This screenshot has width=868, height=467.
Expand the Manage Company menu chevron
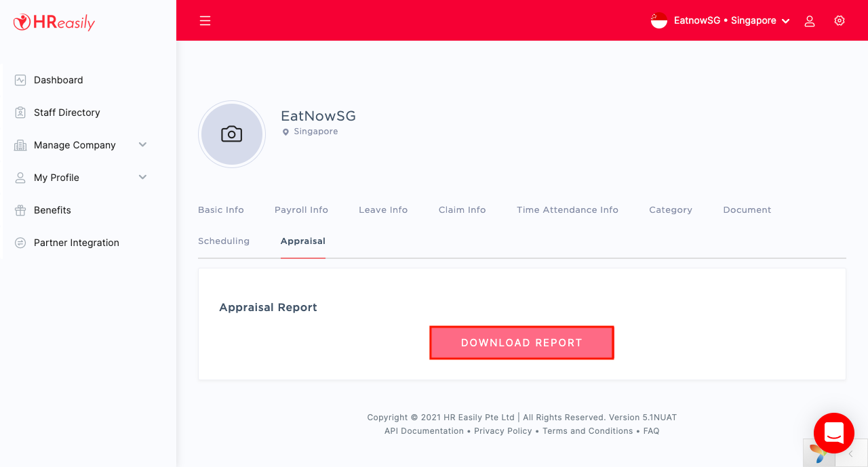tap(142, 144)
